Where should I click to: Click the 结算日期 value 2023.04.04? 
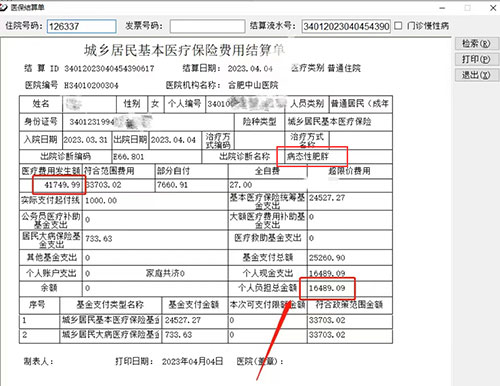(250, 69)
